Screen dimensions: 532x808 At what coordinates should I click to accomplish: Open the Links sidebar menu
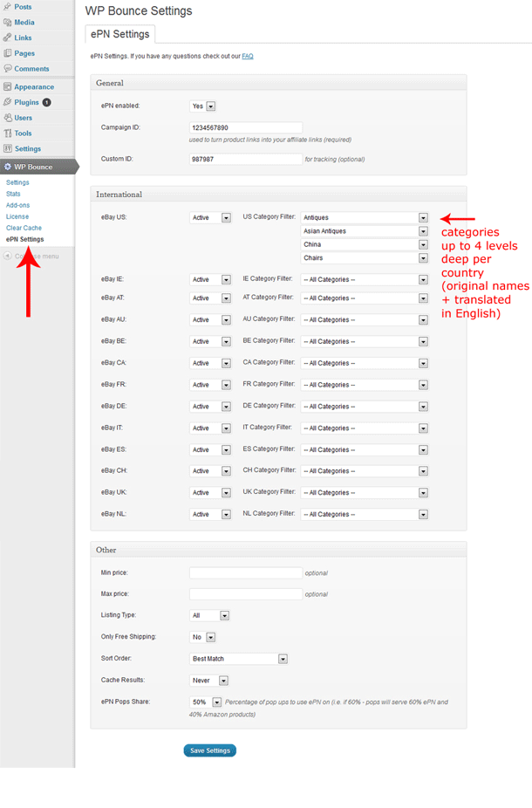[23, 38]
